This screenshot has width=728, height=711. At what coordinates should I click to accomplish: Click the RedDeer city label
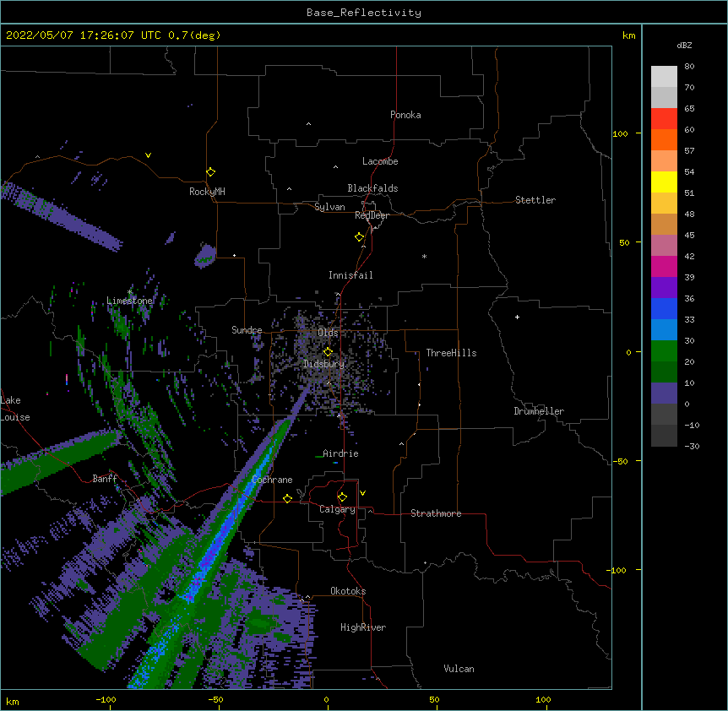pyautogui.click(x=372, y=215)
